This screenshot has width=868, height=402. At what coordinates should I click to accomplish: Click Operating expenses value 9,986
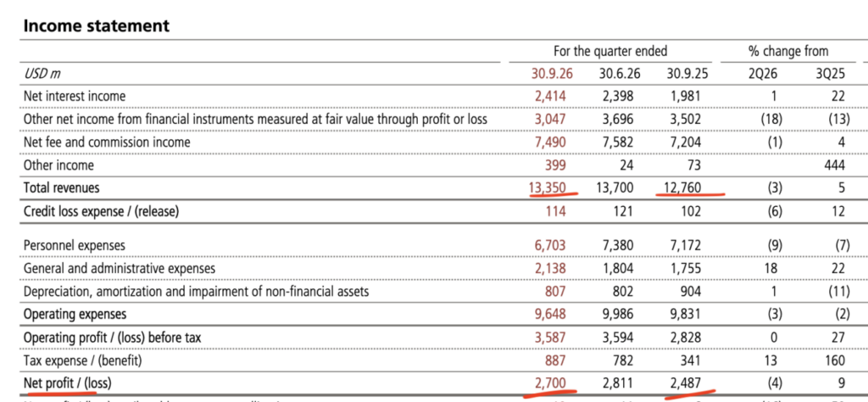click(x=618, y=314)
